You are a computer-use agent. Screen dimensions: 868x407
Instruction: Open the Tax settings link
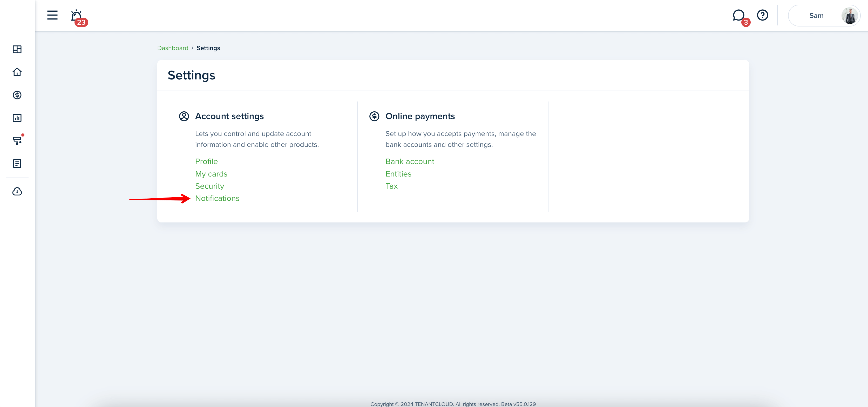391,186
